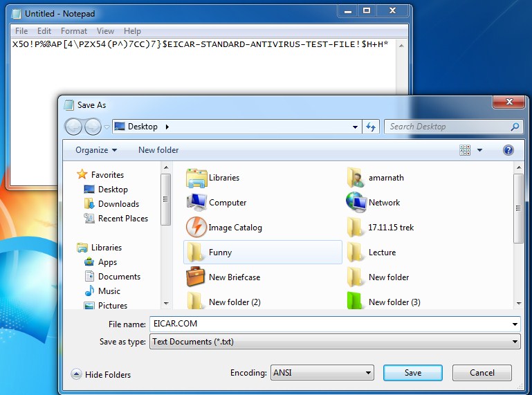
Task: Open the Save as type dropdown
Action: click(515, 341)
